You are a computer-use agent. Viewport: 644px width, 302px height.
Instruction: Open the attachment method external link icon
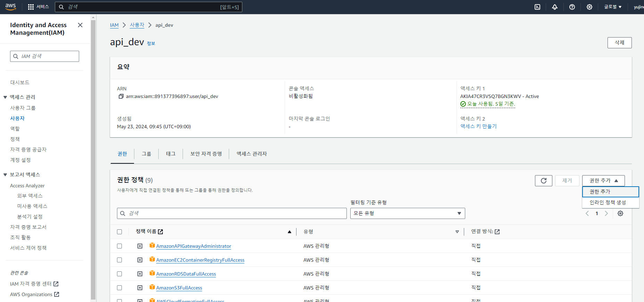(497, 232)
